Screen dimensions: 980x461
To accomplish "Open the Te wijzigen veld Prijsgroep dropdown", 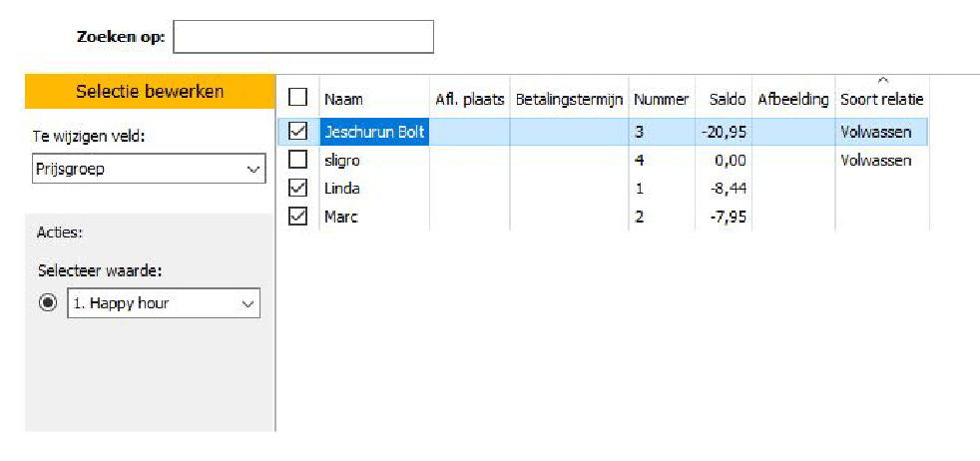I will pyautogui.click(x=145, y=170).
